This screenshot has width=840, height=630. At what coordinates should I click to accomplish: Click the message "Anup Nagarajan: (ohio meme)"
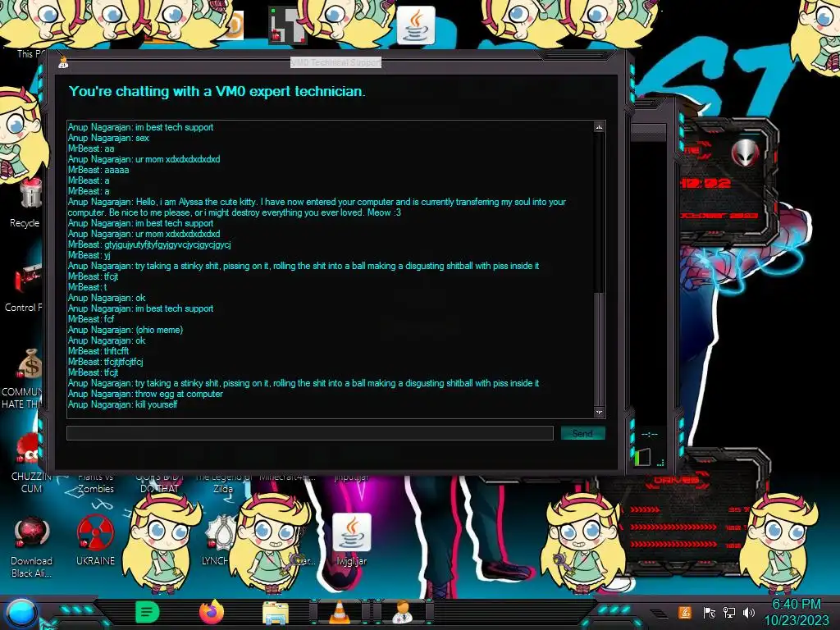tap(126, 330)
